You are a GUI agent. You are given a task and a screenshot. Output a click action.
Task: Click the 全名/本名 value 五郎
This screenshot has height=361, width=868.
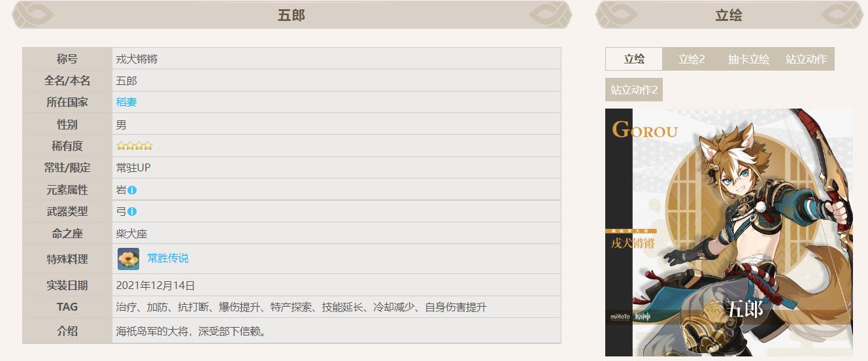(x=127, y=80)
